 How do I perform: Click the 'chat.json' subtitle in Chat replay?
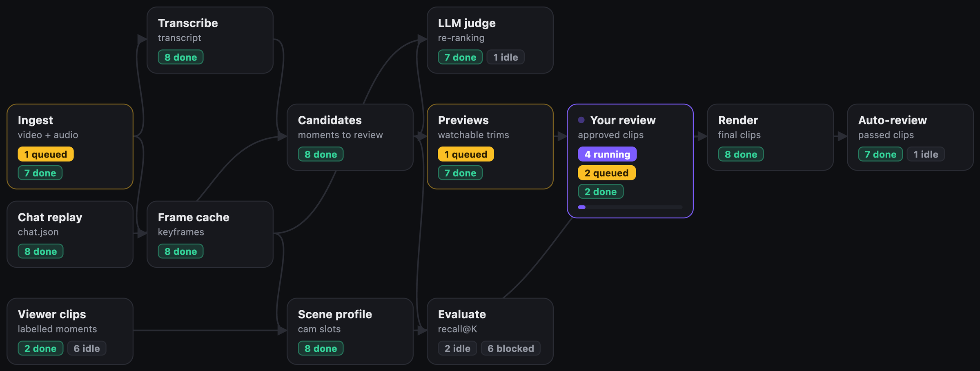point(38,232)
